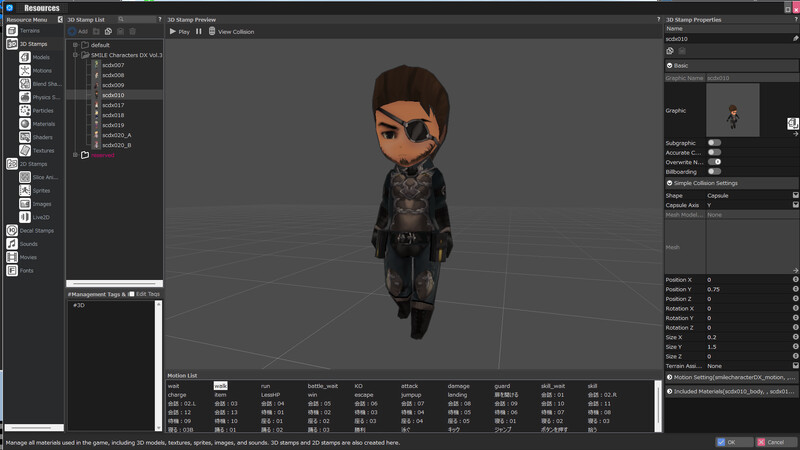800x450 pixels.
Task: Select scdx017 in the stamp list
Action: pos(113,105)
